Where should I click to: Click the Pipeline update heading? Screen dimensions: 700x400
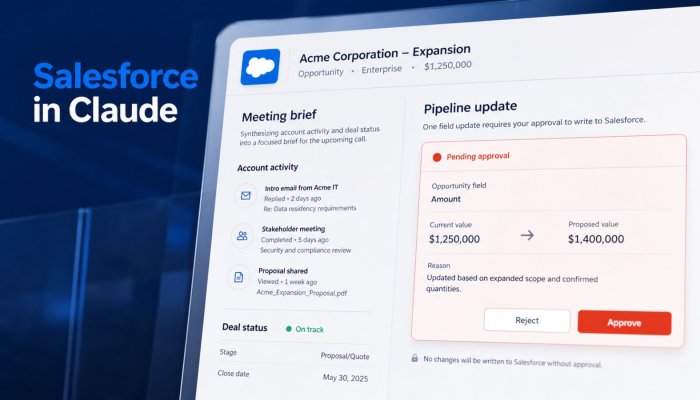471,108
